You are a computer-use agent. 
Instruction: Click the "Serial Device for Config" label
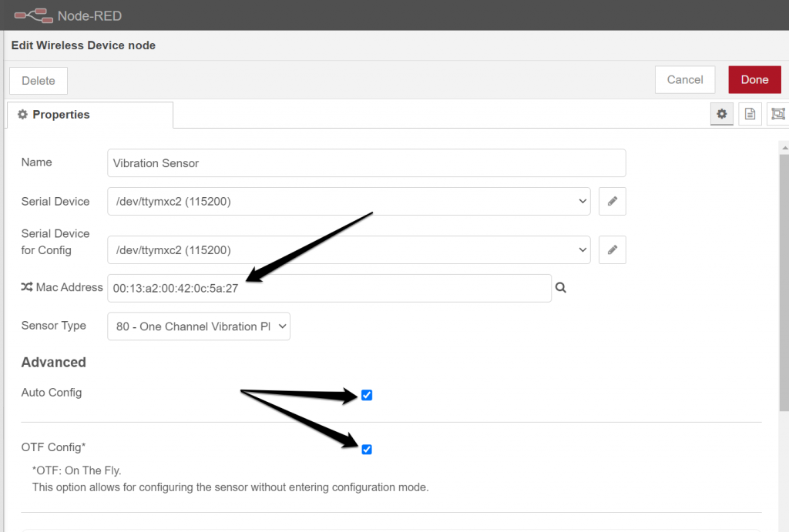[x=55, y=242]
